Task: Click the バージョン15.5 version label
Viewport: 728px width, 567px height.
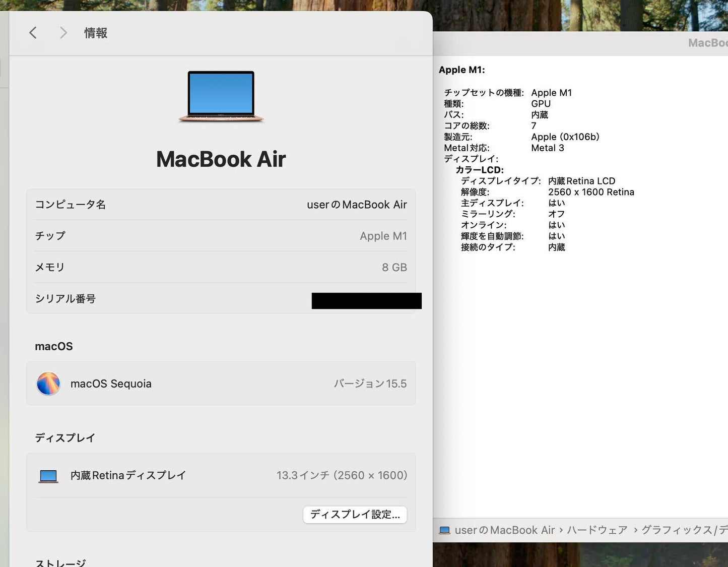Action: pyautogui.click(x=370, y=384)
